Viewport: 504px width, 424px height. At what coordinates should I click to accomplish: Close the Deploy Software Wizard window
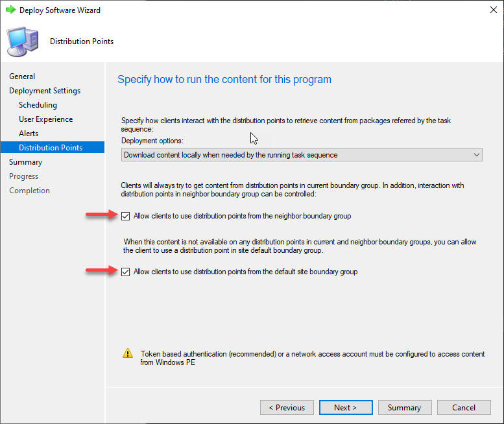(x=494, y=10)
